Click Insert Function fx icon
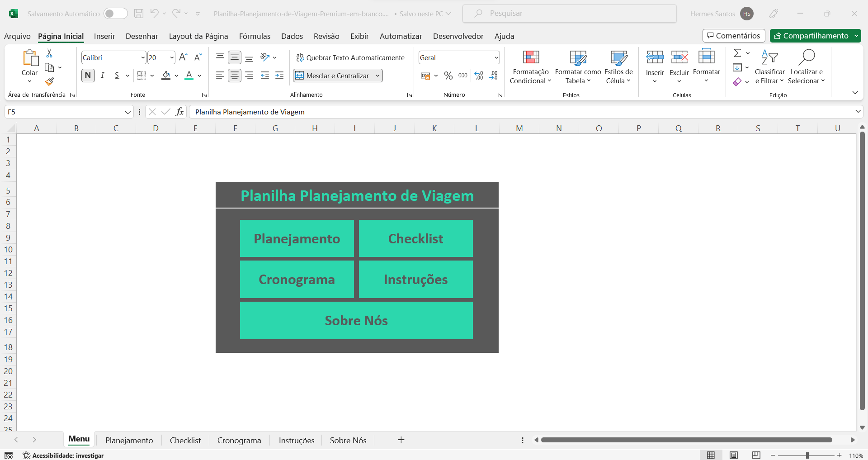868x460 pixels. [179, 112]
